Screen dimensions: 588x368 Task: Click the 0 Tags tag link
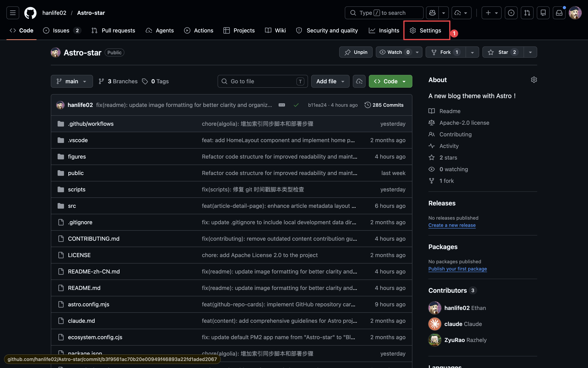[155, 81]
